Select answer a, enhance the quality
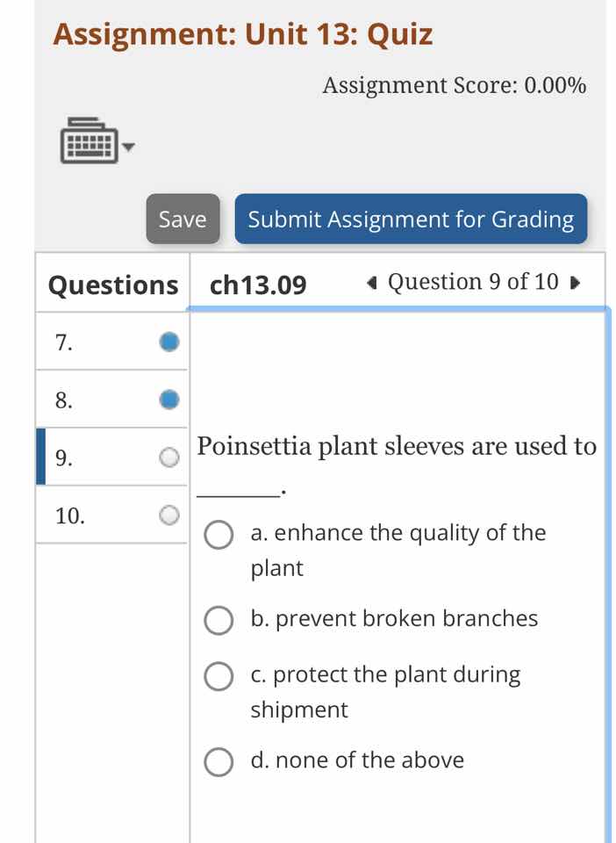The height and width of the screenshot is (843, 616). point(218,536)
